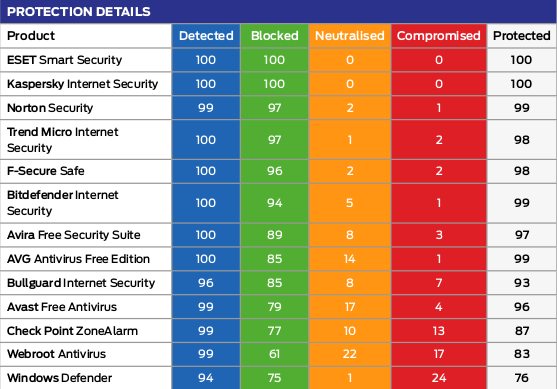The image size is (557, 389).
Task: Select the Compromised column header
Action: coord(439,36)
